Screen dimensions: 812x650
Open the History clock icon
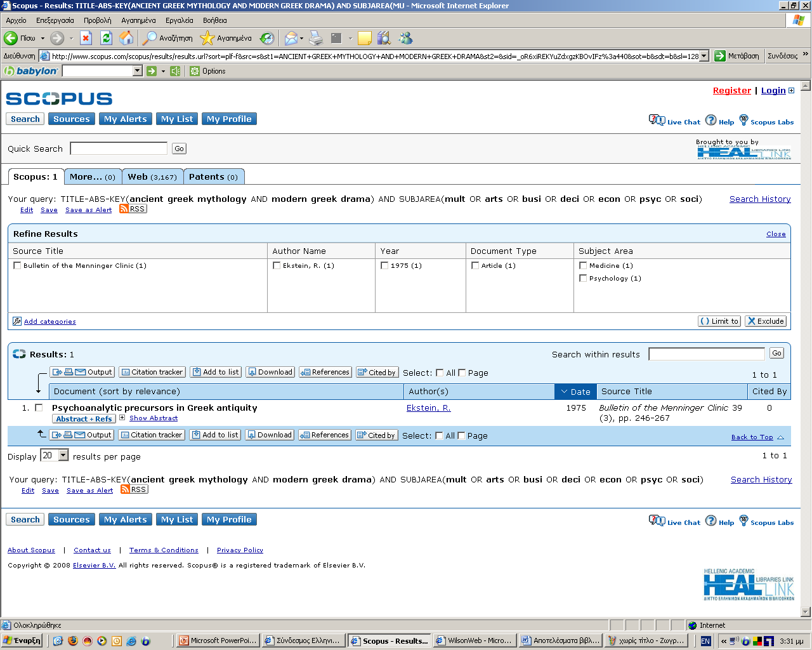(x=268, y=38)
